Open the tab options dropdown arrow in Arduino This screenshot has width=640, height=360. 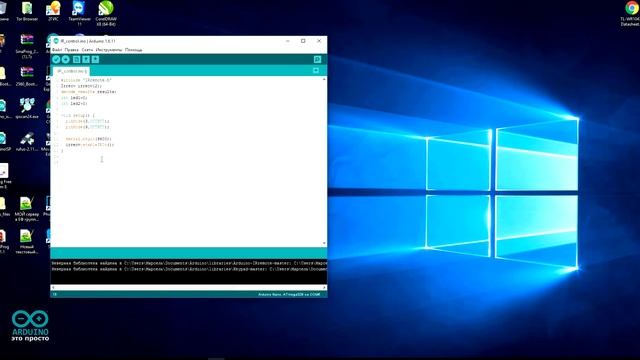point(316,71)
